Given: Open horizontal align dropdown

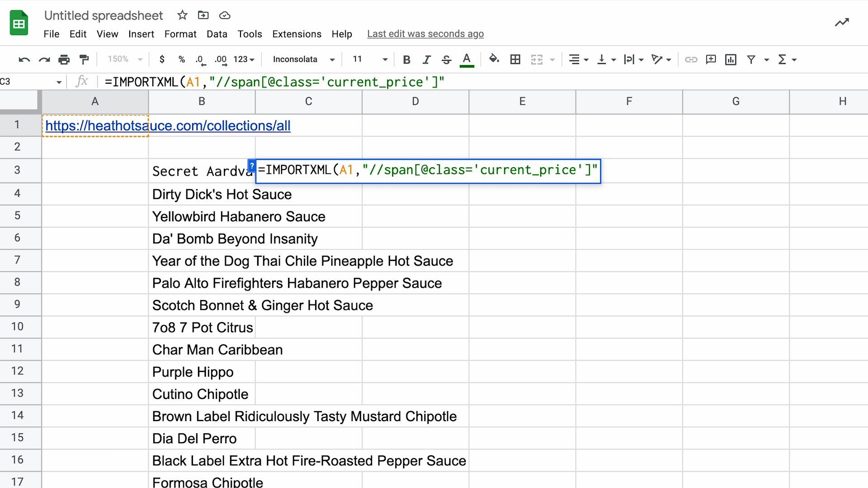Looking at the screenshot, I should [x=578, y=59].
